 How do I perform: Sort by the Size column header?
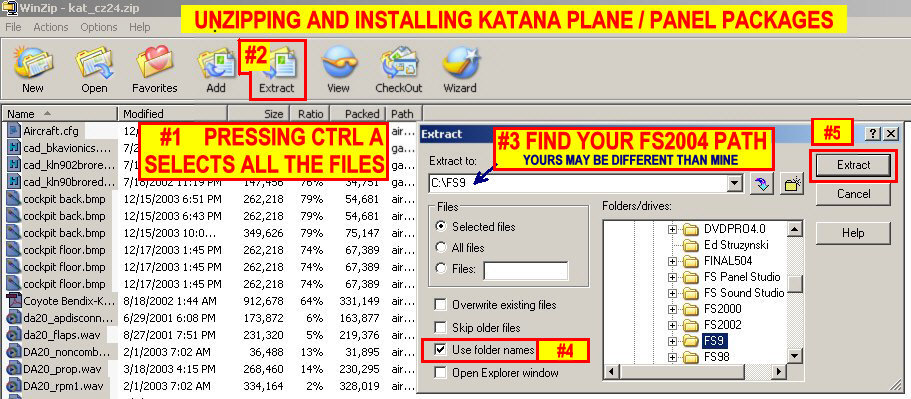pos(259,114)
